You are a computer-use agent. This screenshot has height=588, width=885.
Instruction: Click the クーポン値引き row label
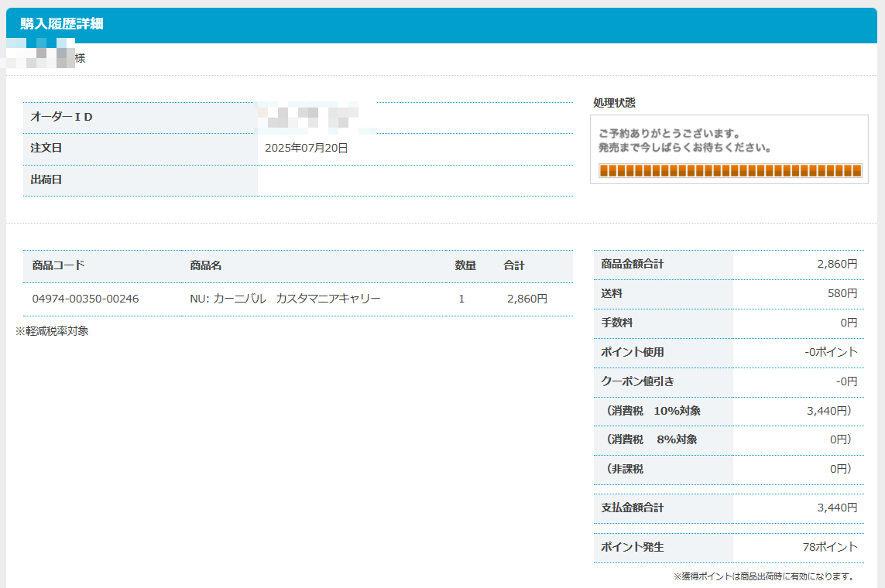[x=638, y=381]
